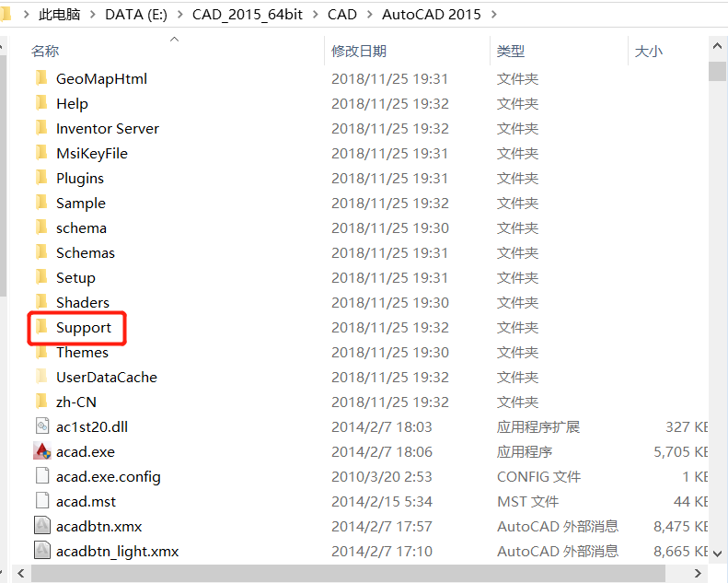Click the lowercase schema folder icon
The image size is (728, 583).
click(41, 227)
